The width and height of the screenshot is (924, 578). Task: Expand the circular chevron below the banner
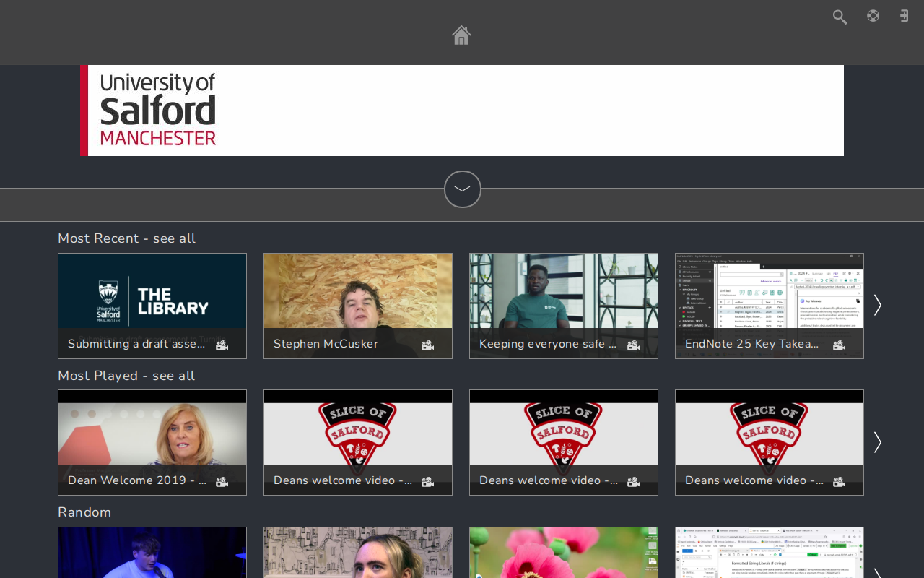click(x=463, y=189)
